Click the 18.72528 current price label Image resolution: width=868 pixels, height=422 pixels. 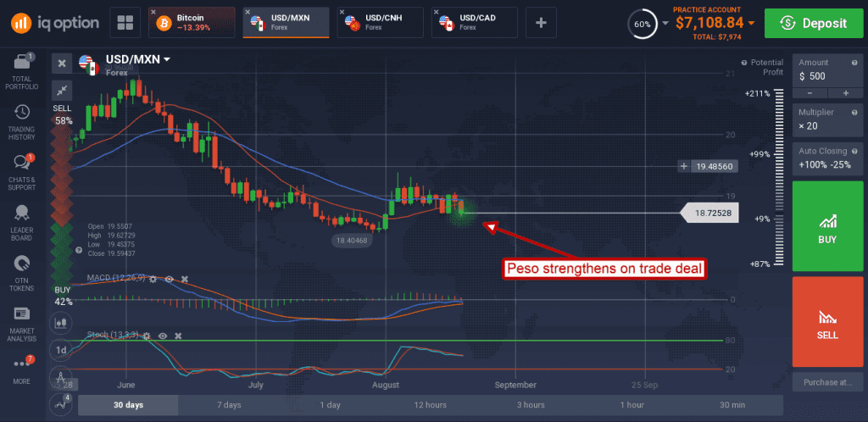(x=709, y=213)
